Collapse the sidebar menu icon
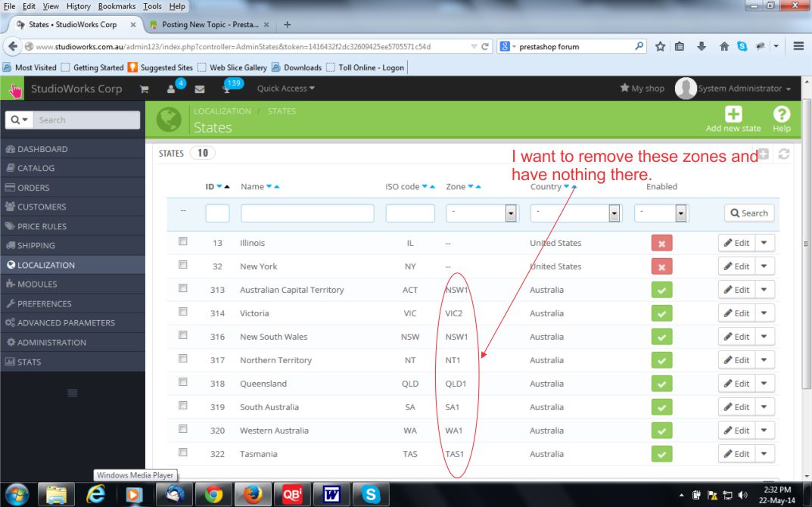This screenshot has height=507, width=812. coord(73,393)
